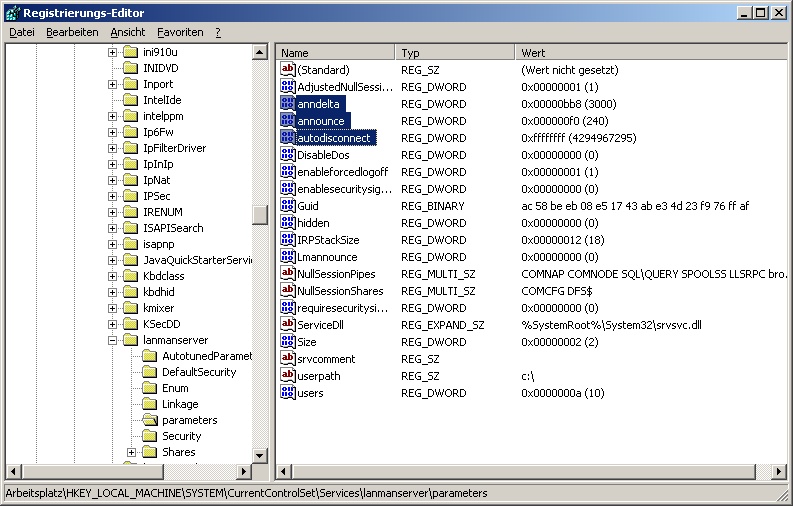Click the NullSessionPipes value icon
Image resolution: width=793 pixels, height=506 pixels.
288,274
